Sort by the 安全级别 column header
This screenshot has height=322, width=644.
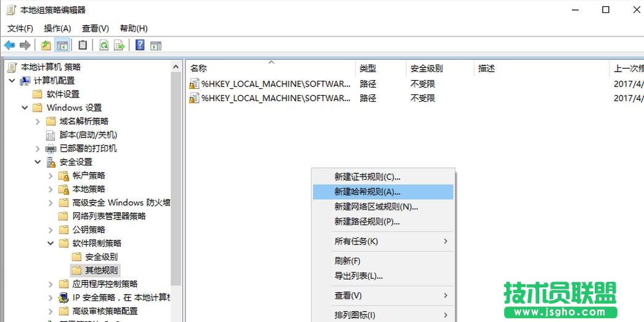pos(440,68)
